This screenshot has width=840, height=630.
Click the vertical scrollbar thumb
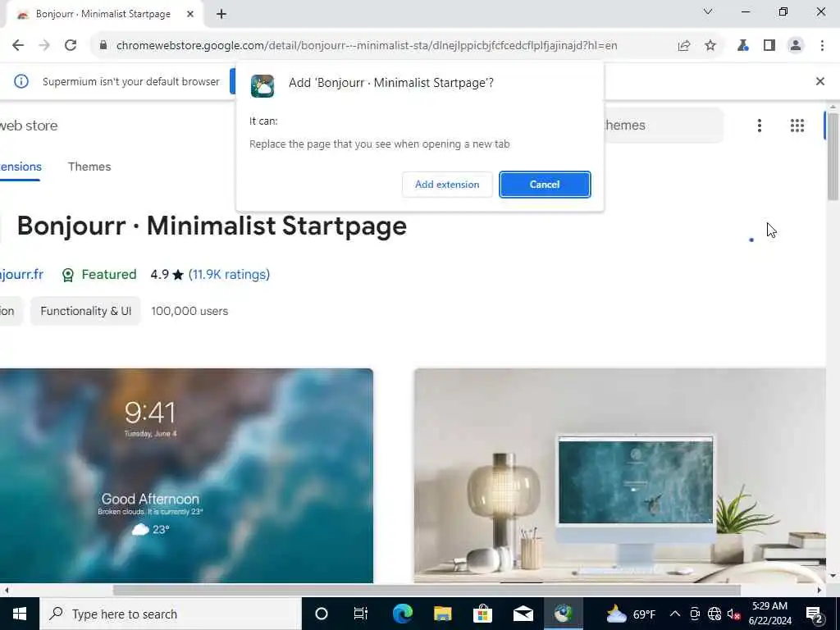point(833,157)
